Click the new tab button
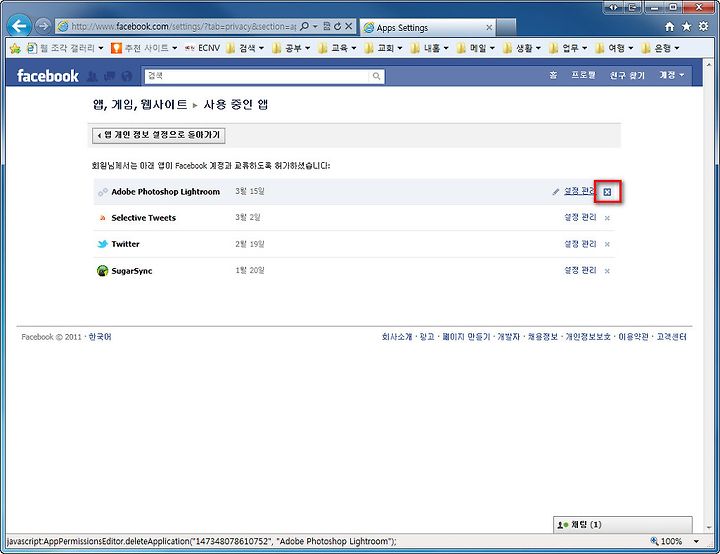Screen dimensions: 720x554 (506, 27)
